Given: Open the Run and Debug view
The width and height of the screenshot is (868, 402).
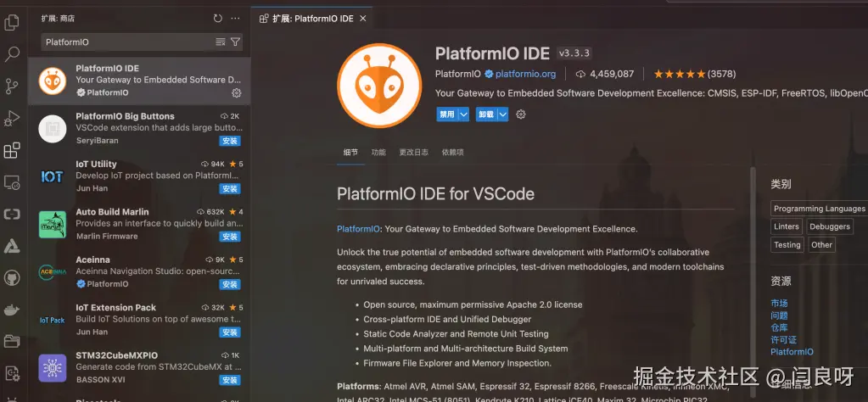Looking at the screenshot, I should coord(12,118).
